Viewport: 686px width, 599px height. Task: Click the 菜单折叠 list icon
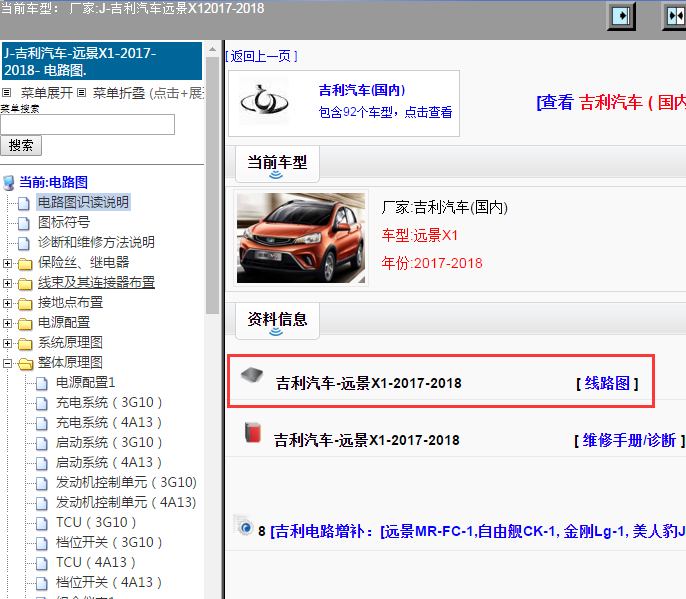click(81, 92)
